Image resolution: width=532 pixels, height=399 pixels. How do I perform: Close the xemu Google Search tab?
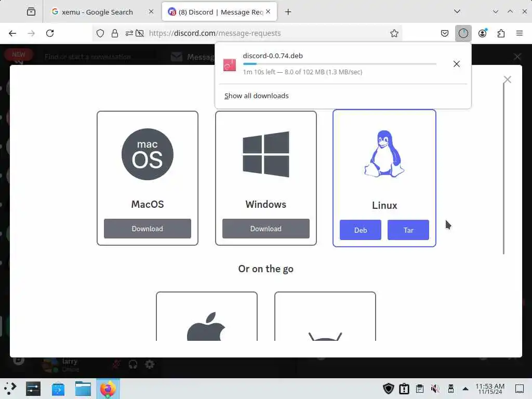[x=151, y=11]
